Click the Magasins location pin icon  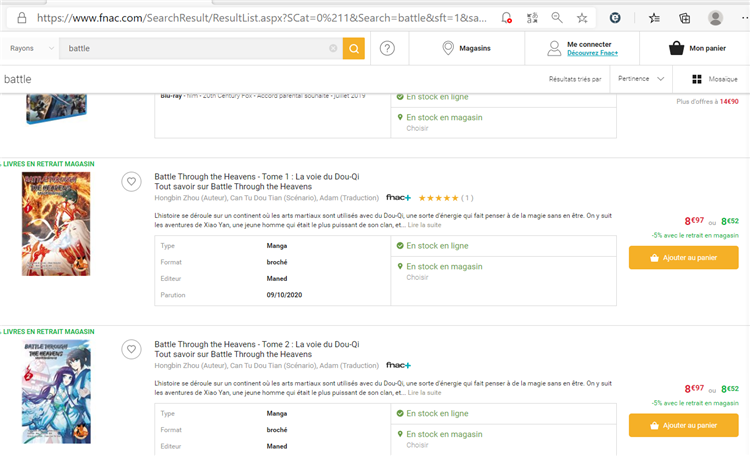[x=448, y=48]
